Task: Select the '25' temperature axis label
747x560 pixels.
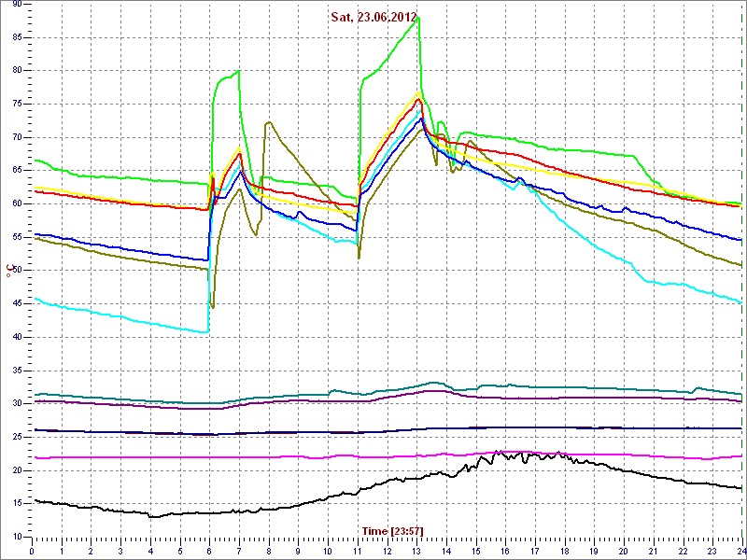Action: pyautogui.click(x=18, y=437)
